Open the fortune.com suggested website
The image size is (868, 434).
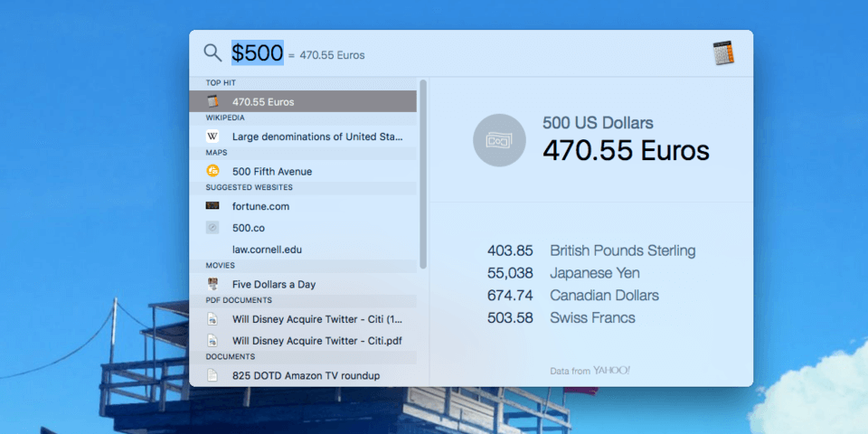(x=303, y=206)
